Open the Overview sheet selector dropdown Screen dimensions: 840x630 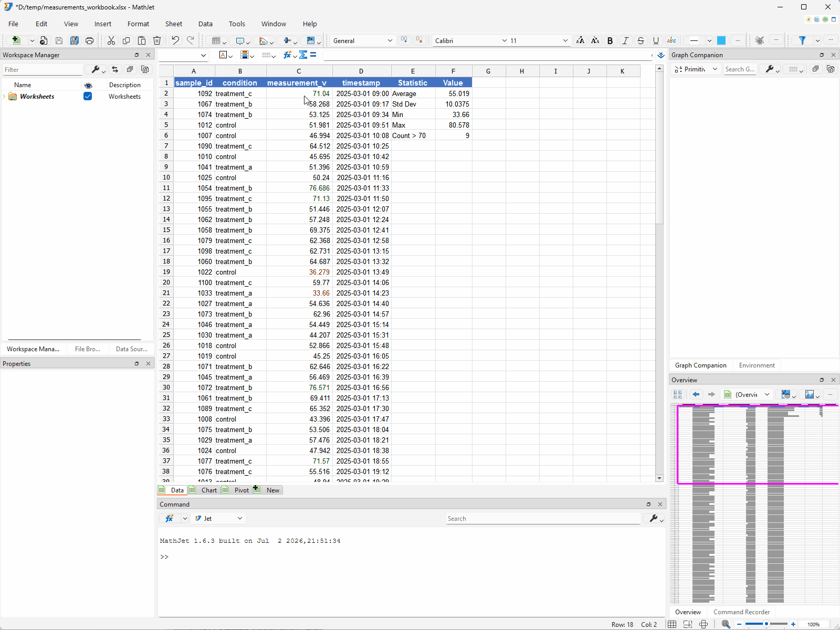point(747,394)
